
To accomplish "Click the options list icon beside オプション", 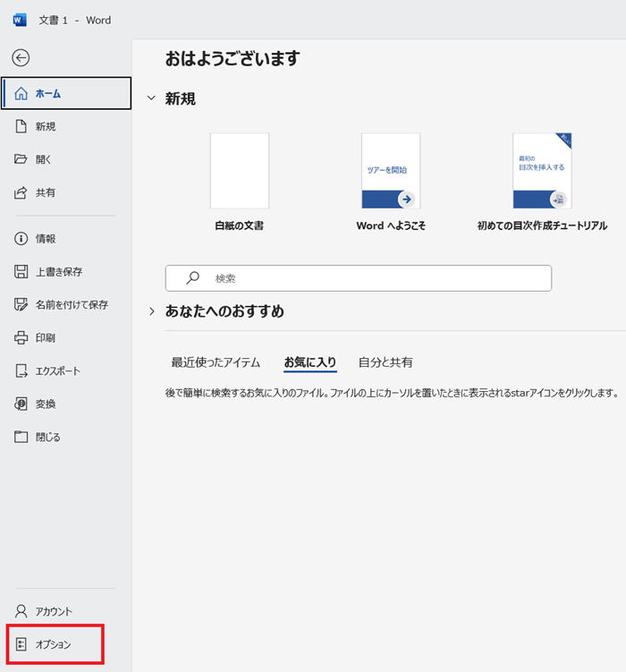I will (x=21, y=644).
